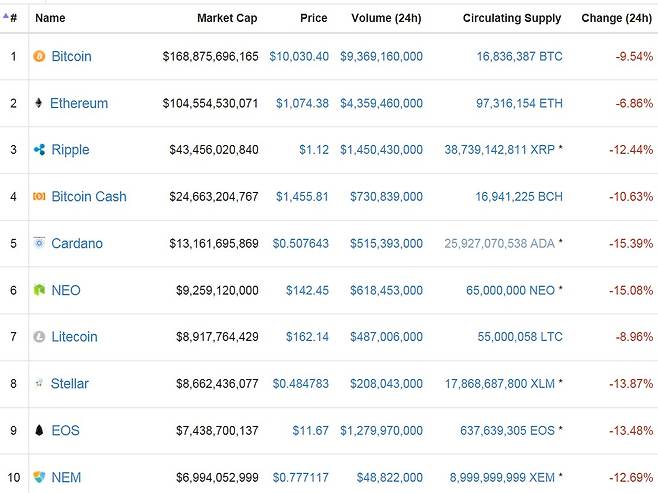Click the Cardano logo icon
This screenshot has width=658, height=493.
pyautogui.click(x=39, y=243)
